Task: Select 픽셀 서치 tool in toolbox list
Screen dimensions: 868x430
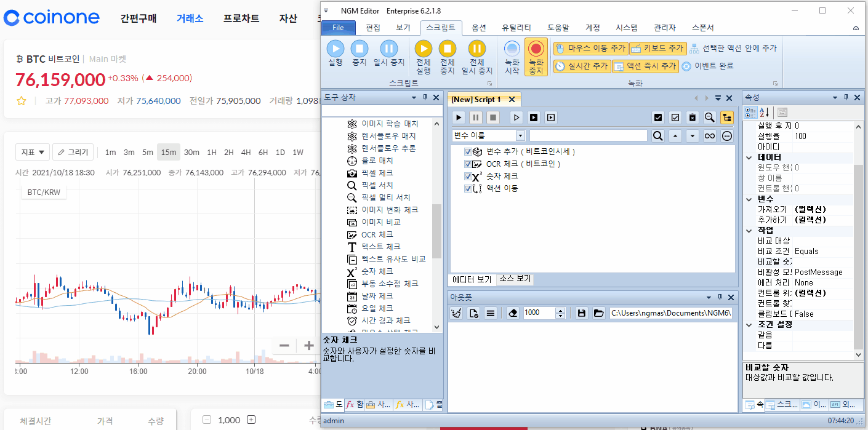Action: [x=377, y=185]
